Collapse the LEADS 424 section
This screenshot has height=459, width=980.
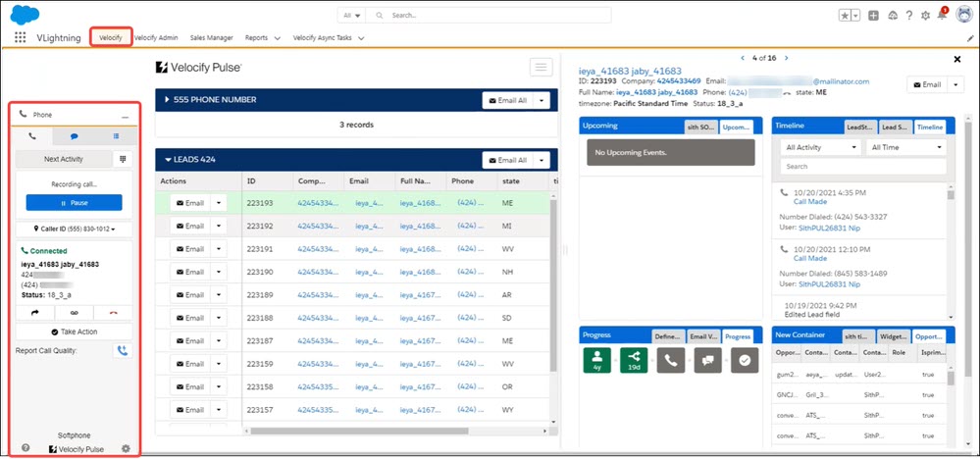pyautogui.click(x=168, y=160)
